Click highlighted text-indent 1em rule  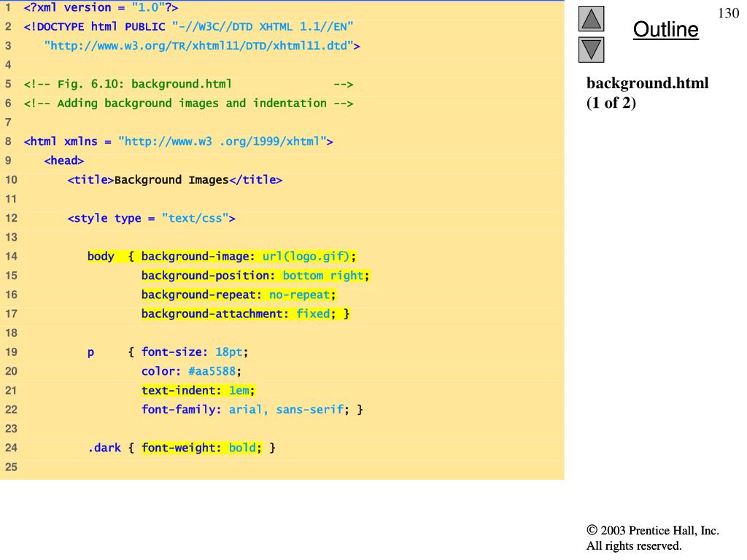(198, 391)
